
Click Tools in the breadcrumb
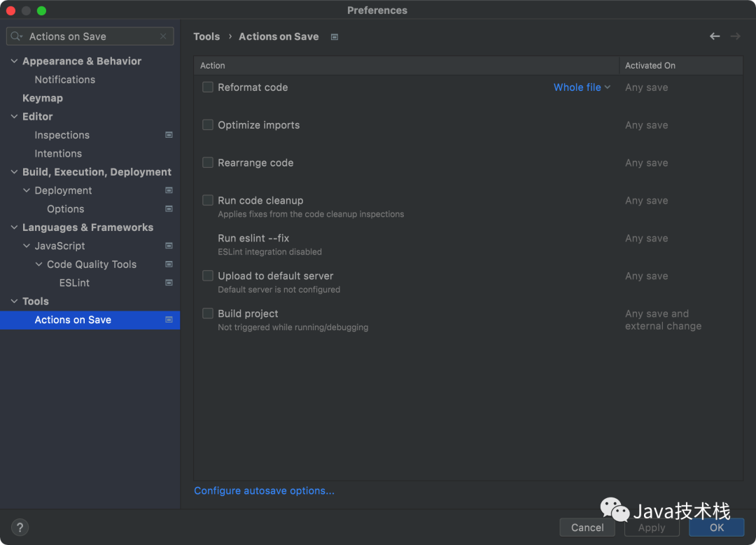(206, 36)
